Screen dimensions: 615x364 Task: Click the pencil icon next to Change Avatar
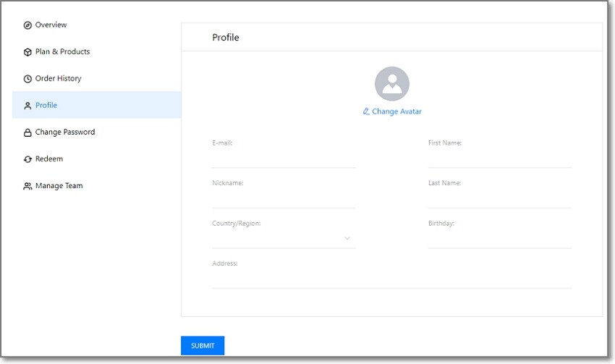click(366, 111)
